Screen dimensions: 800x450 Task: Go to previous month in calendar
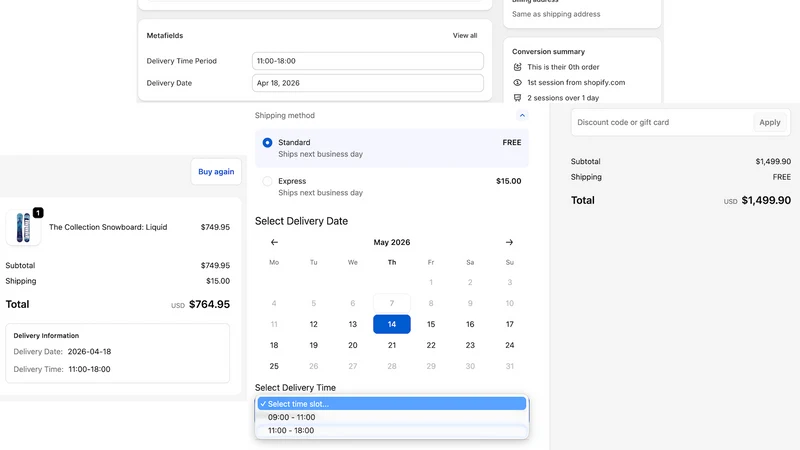pyautogui.click(x=274, y=242)
